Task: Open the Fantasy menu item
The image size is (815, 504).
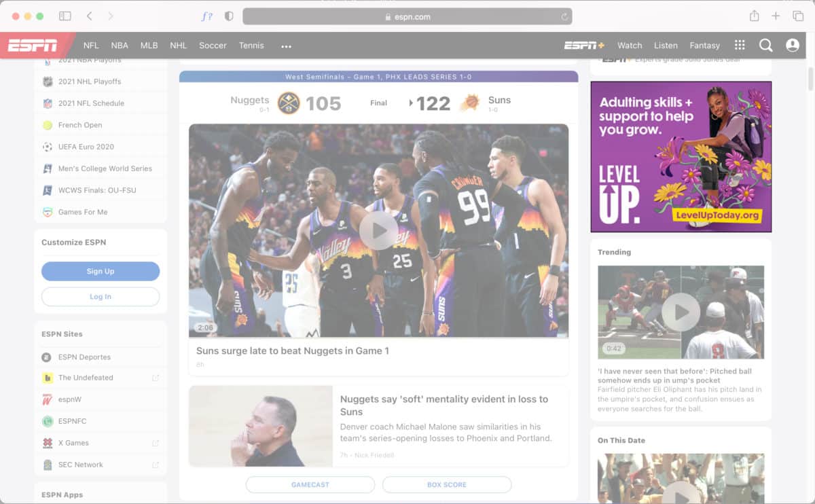Action: (704, 46)
